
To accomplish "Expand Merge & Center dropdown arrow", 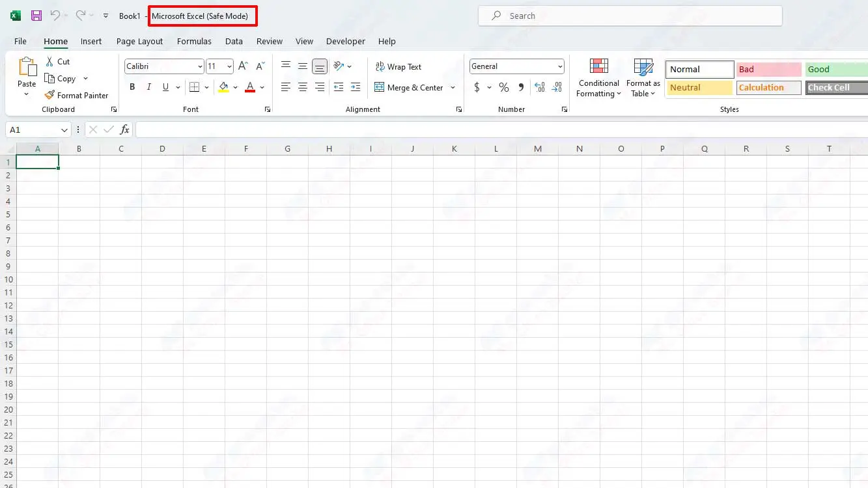I will point(453,88).
